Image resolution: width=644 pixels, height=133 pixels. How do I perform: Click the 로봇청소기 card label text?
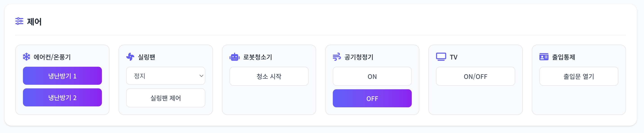tap(258, 57)
